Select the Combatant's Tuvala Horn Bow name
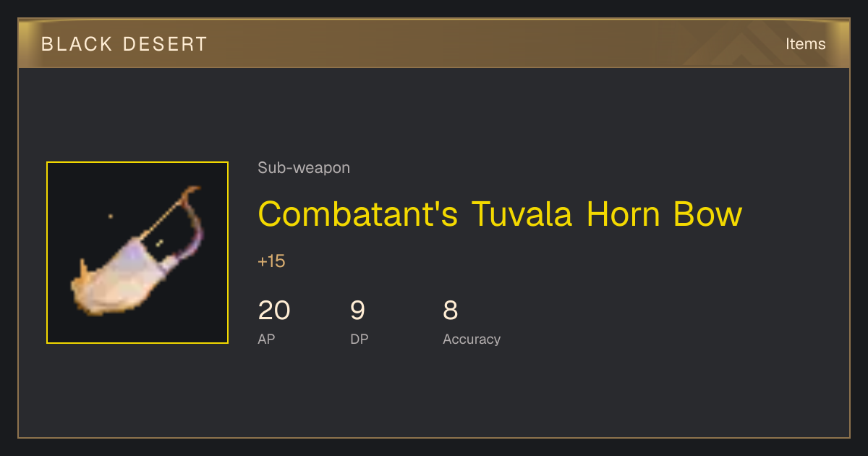The width and height of the screenshot is (868, 456). [x=500, y=214]
